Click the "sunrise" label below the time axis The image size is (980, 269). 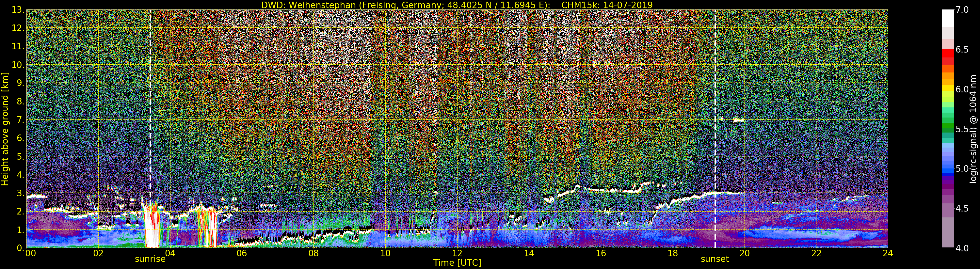(150, 259)
